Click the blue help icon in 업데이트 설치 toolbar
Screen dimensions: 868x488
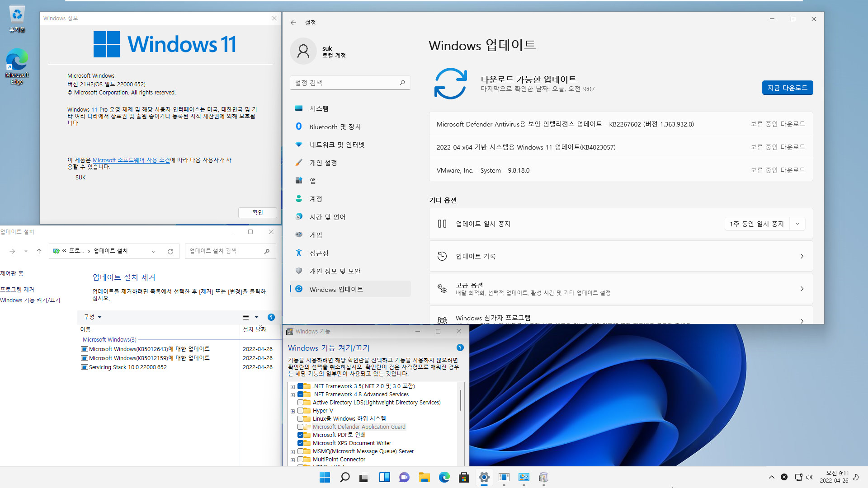[x=271, y=317]
